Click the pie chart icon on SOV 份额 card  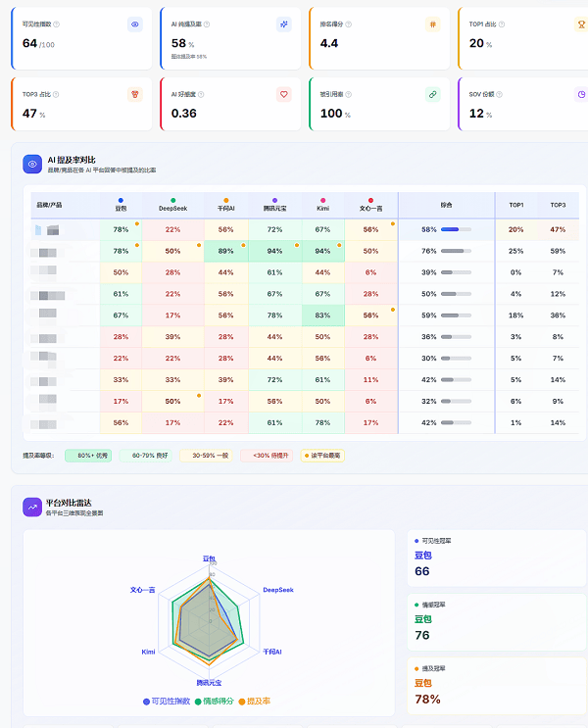(581, 94)
